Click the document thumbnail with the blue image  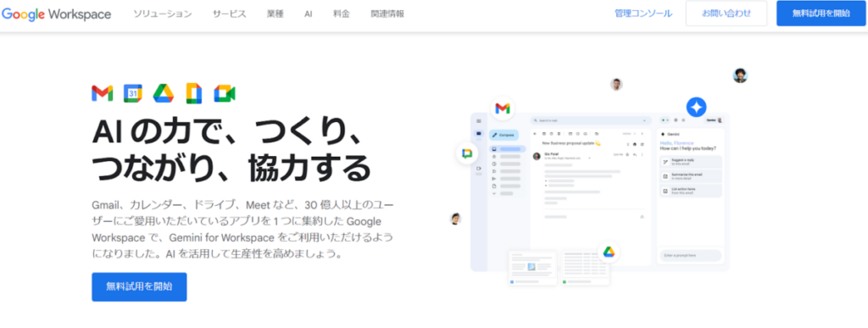coord(532,268)
